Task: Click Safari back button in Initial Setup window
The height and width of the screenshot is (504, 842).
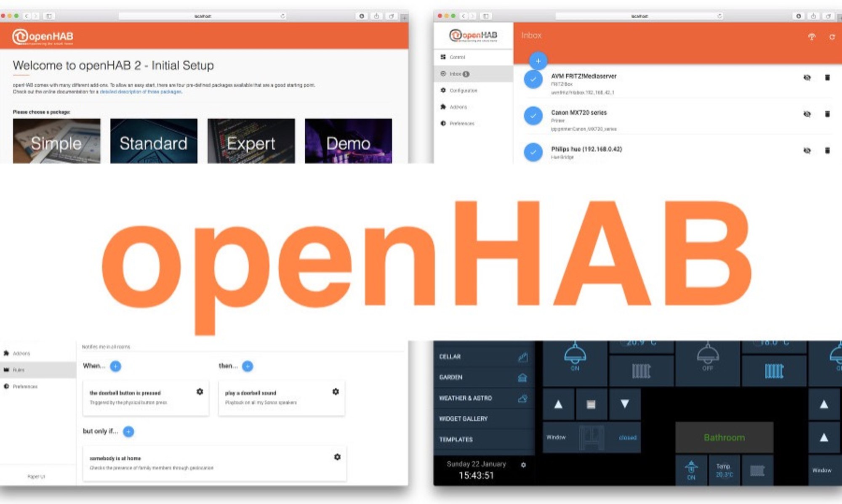Action: (27, 16)
